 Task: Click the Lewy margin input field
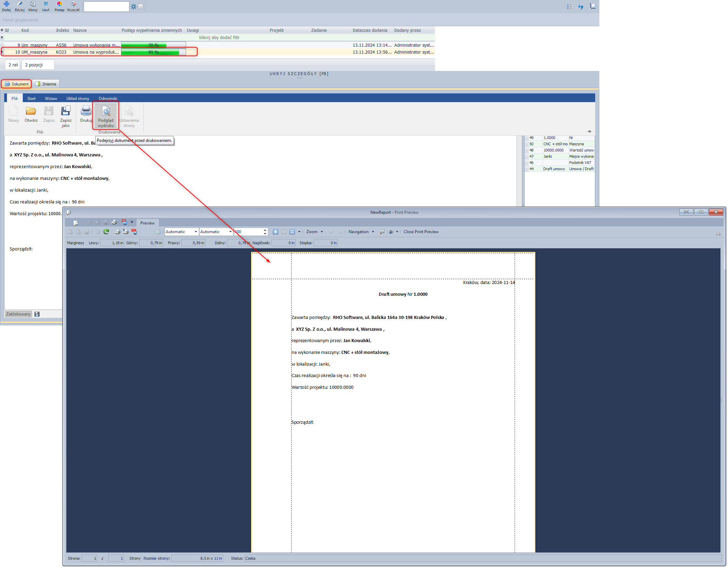[x=112, y=243]
